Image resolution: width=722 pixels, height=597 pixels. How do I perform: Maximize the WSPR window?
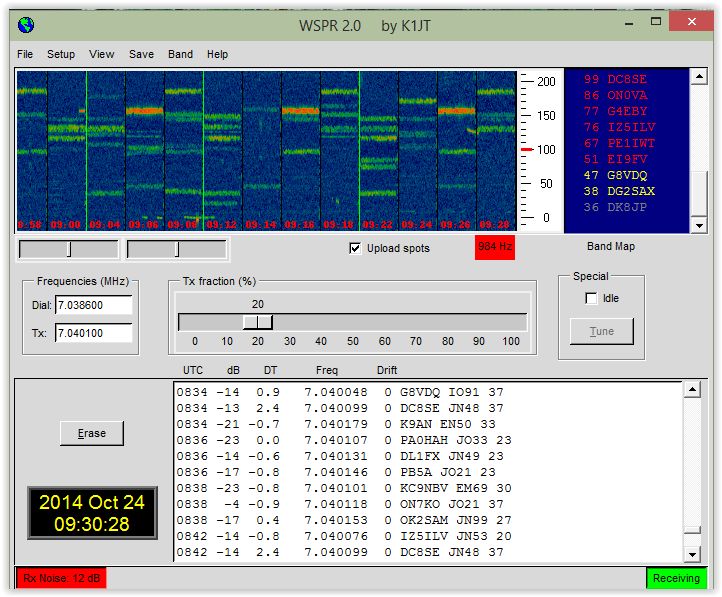click(x=656, y=22)
